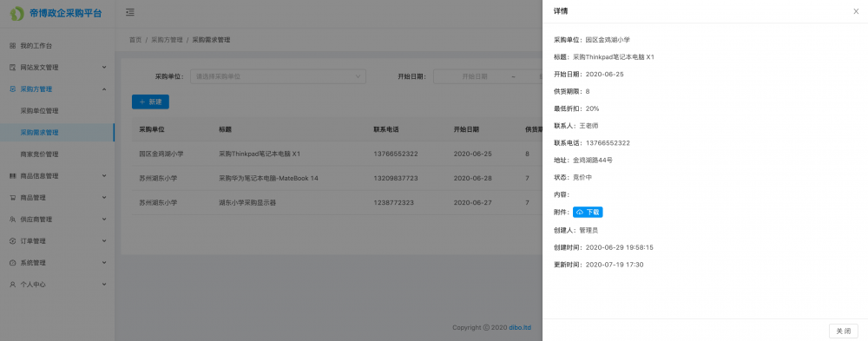The image size is (868, 341).
Task: Open the dibo.ltd footer link
Action: [520, 328]
